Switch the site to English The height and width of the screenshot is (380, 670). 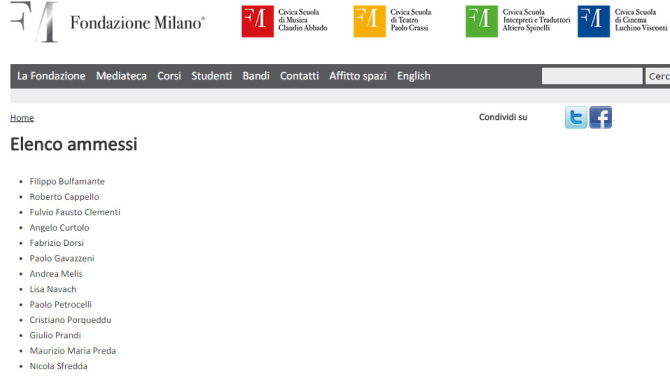pyautogui.click(x=414, y=76)
